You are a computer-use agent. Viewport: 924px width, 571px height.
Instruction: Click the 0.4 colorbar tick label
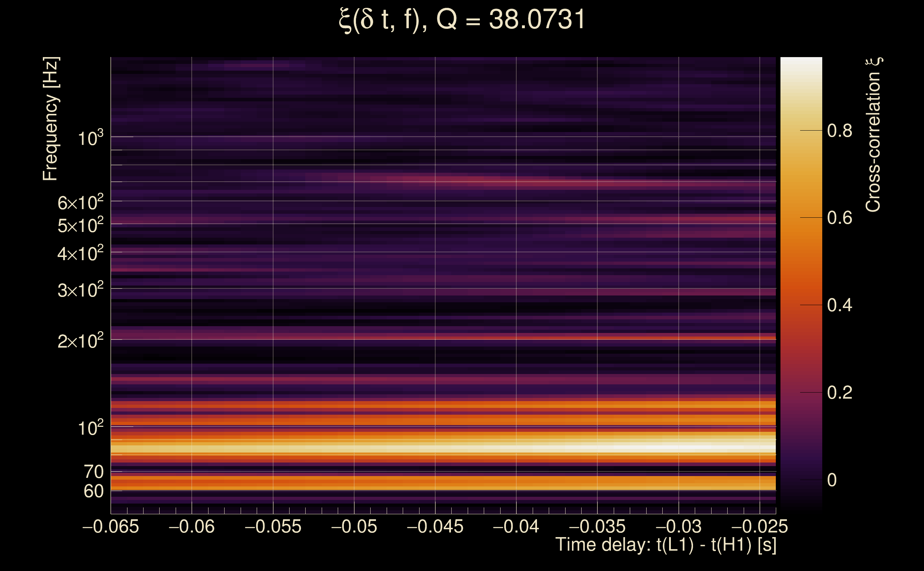[x=839, y=305]
